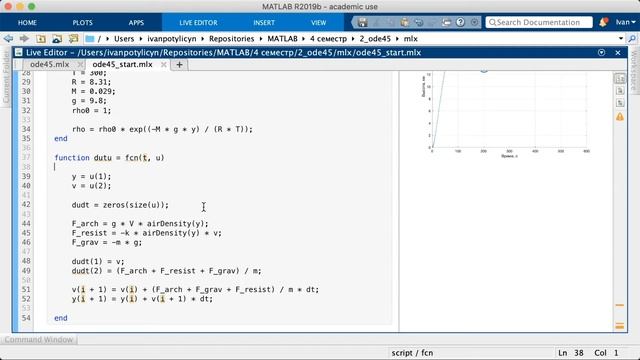Click the final 'end' keyword on line 54

61,318
